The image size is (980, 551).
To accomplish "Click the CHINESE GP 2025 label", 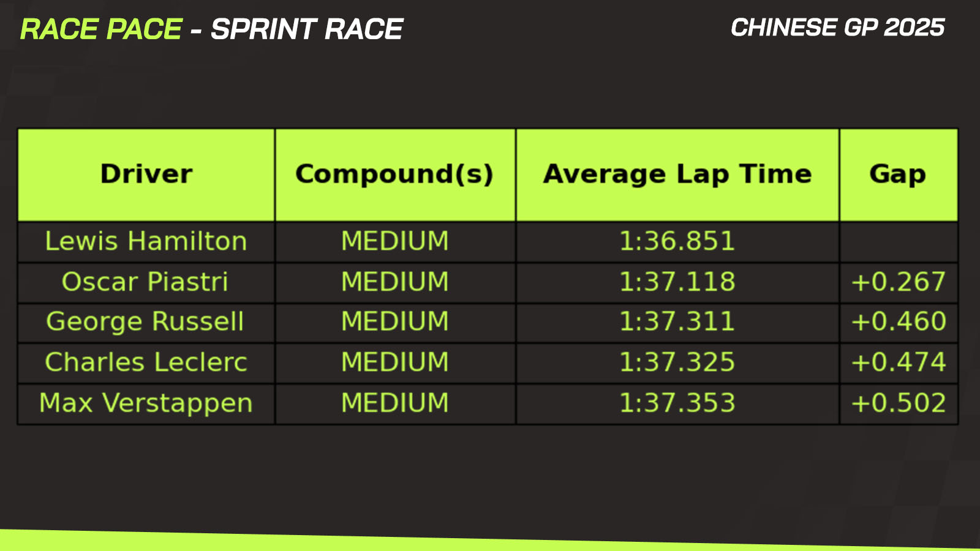I will coord(837,28).
